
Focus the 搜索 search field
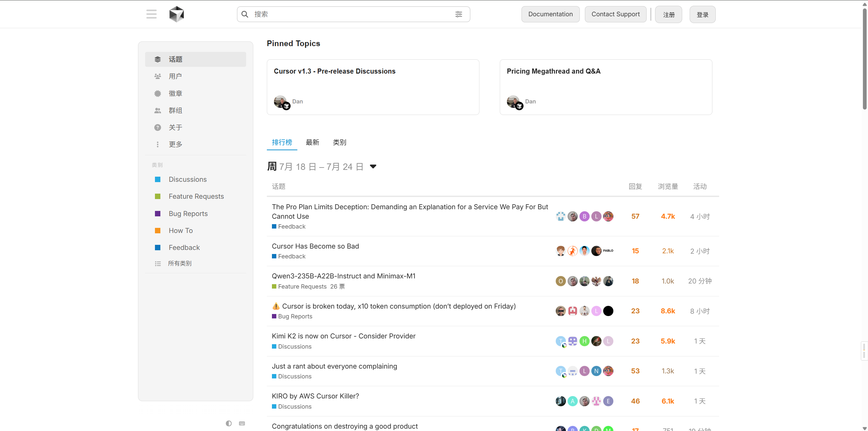(x=353, y=14)
